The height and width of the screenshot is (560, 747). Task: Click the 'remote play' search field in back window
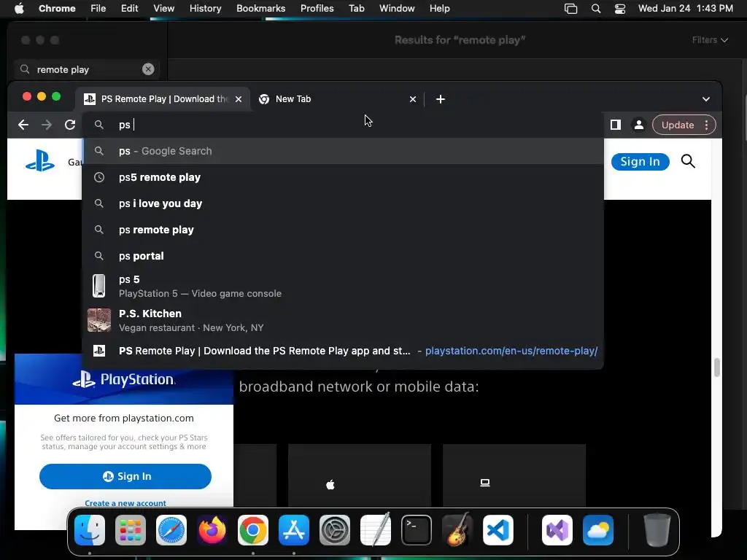pyautogui.click(x=86, y=69)
